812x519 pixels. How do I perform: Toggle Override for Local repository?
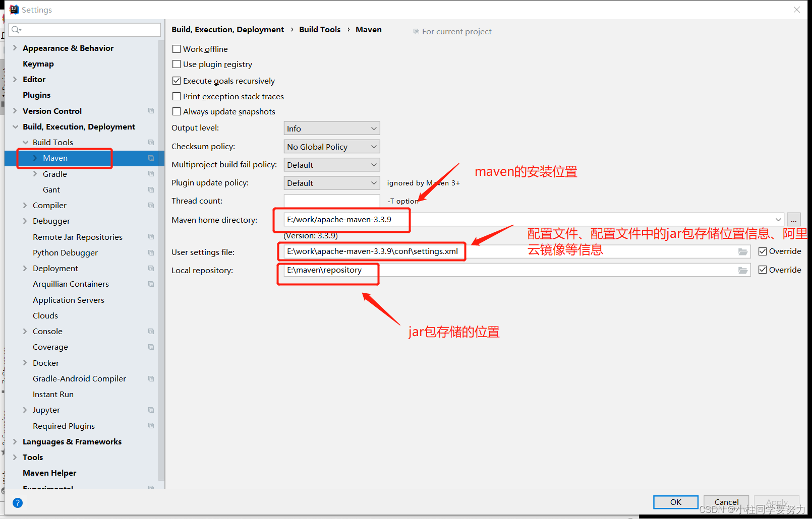pos(763,270)
